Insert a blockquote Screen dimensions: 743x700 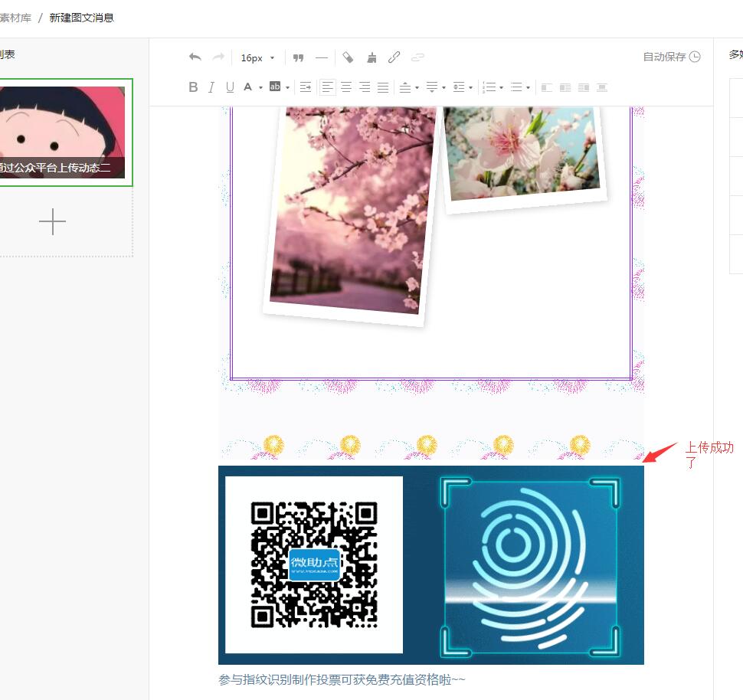pos(298,57)
